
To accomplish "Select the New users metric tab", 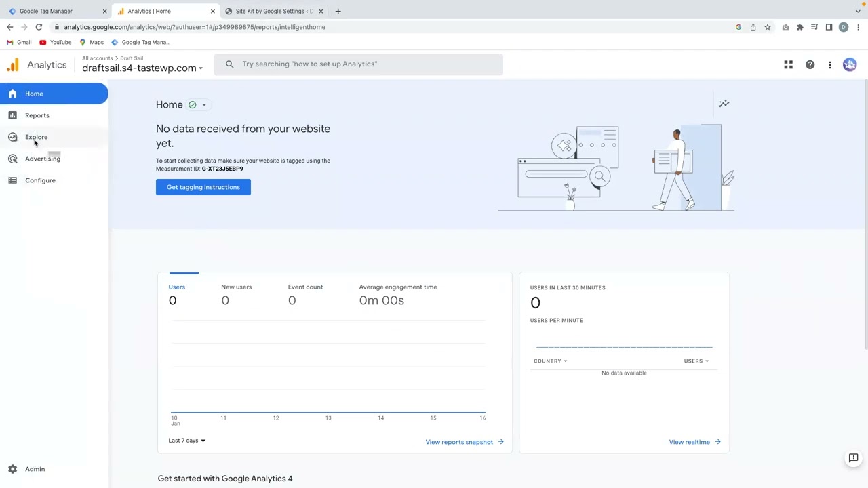I will pos(236,294).
